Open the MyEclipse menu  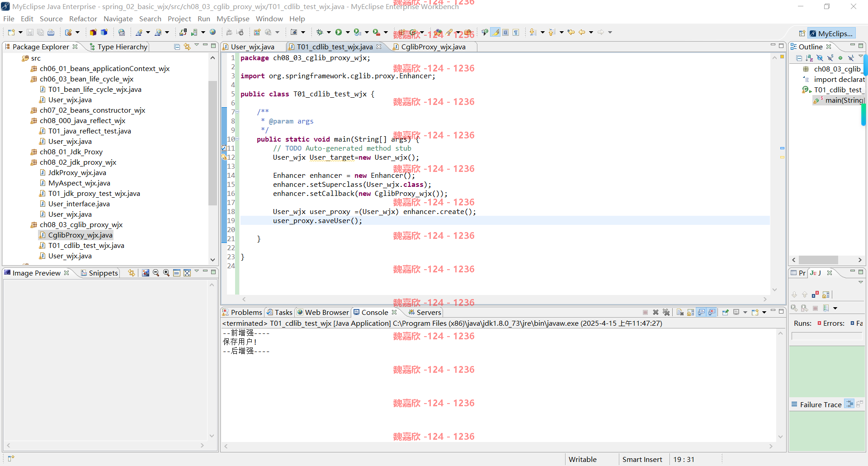(233, 19)
